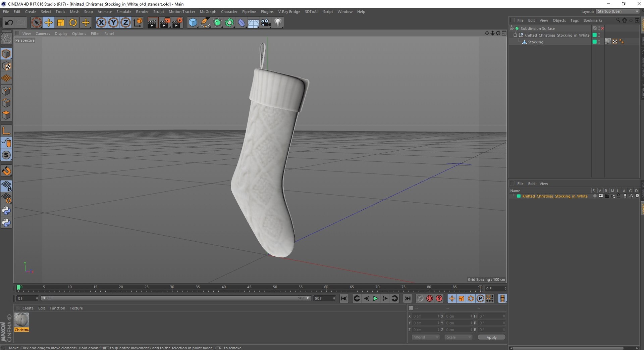Open the Sculpt menu

point(159,12)
